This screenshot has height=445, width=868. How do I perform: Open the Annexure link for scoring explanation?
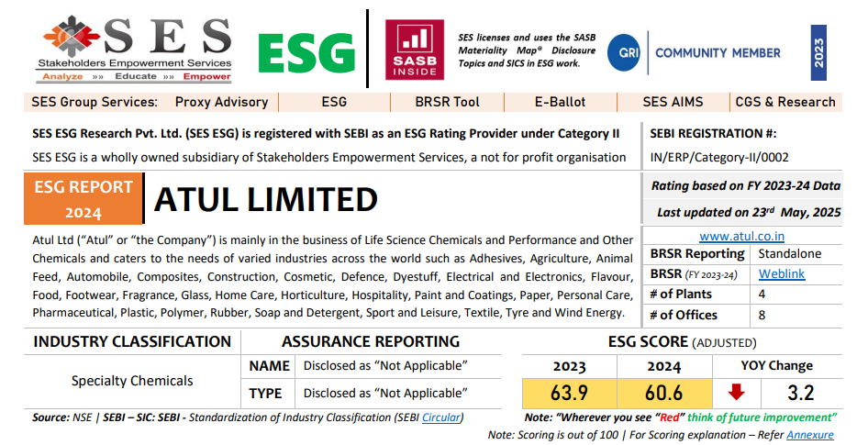[810, 435]
